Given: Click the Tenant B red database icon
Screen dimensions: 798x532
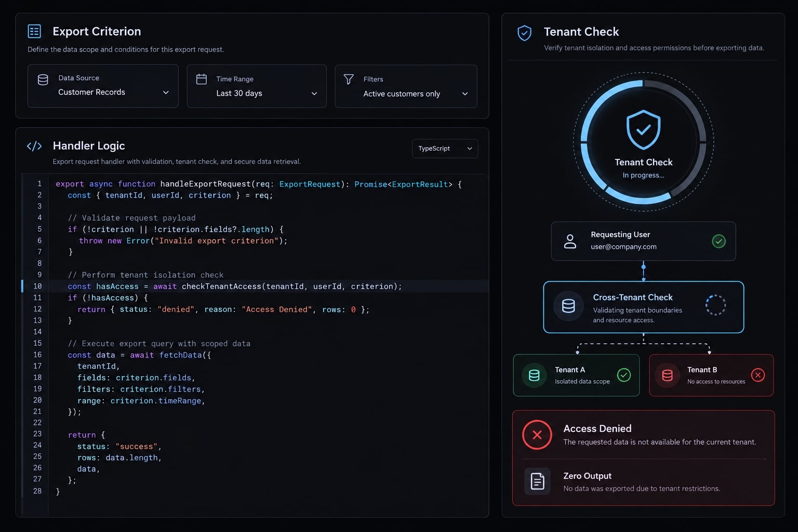Looking at the screenshot, I should point(668,375).
